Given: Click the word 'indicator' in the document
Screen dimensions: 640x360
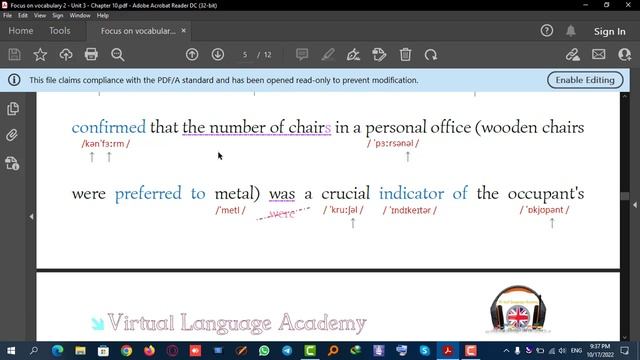Looking at the screenshot, I should [x=411, y=193].
